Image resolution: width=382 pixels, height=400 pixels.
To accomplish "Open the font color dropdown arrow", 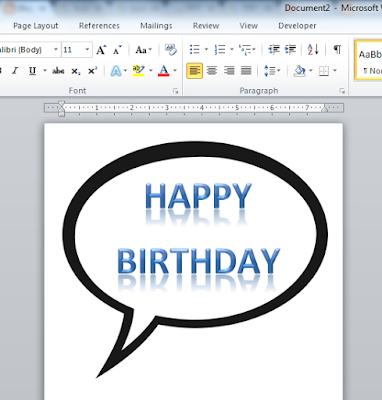I will point(175,71).
